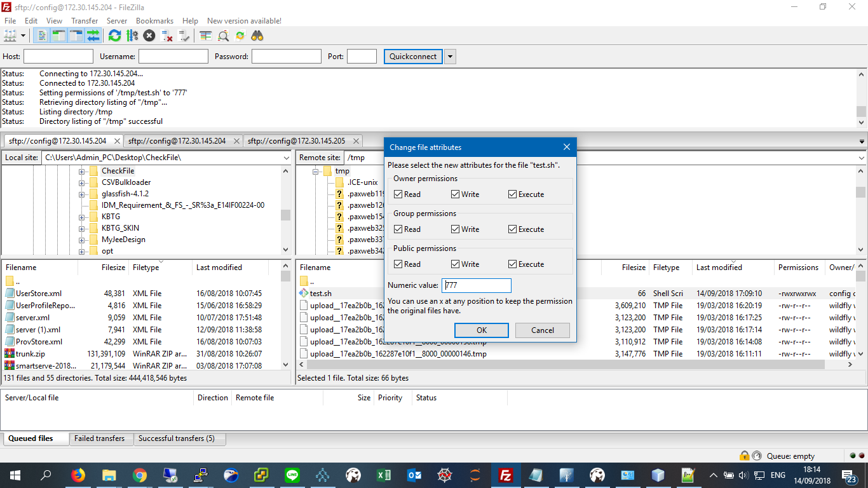The height and width of the screenshot is (488, 868).
Task: Toggle synchronized browsing icon
Action: (x=240, y=36)
